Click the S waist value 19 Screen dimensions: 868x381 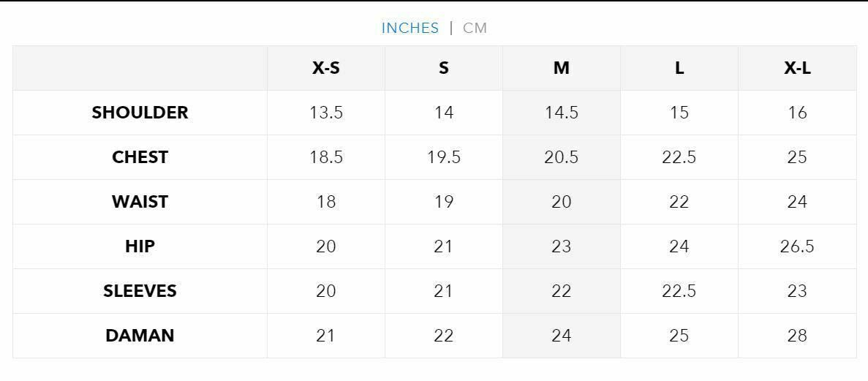pos(444,202)
